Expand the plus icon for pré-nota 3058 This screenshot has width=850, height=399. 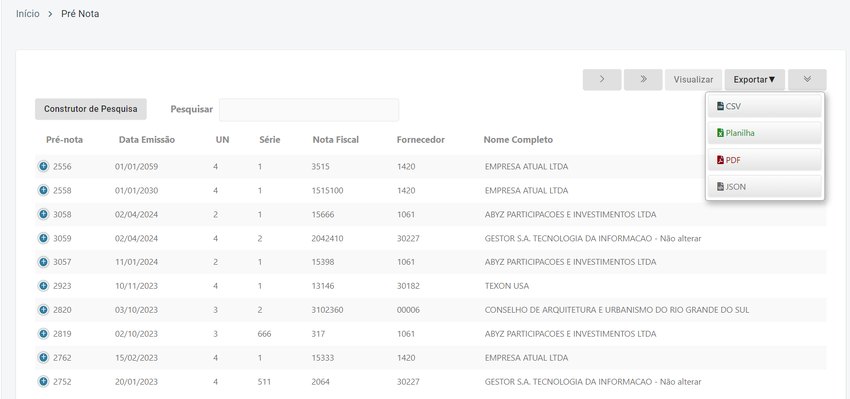(43, 214)
